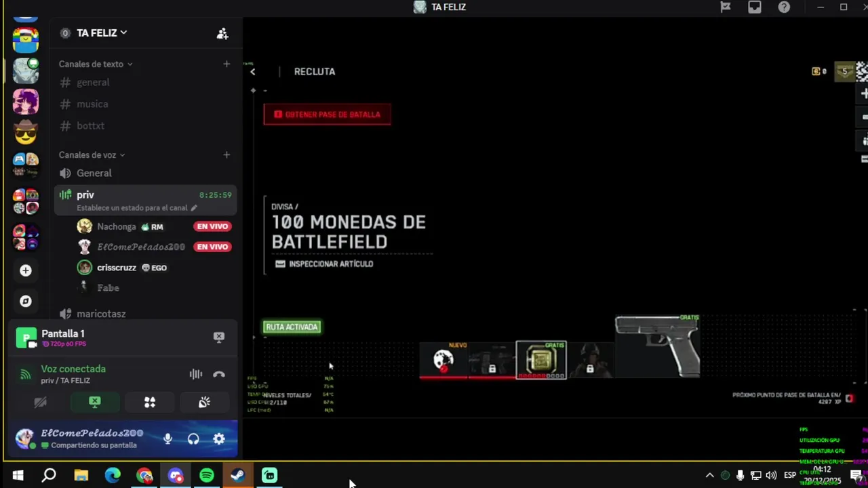Image resolution: width=868 pixels, height=488 pixels.
Task: Open Discord help question mark icon
Action: click(784, 7)
